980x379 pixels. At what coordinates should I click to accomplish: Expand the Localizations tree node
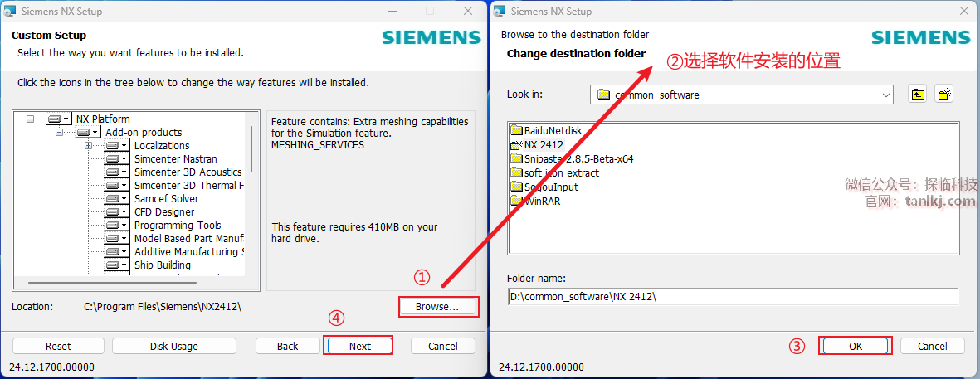tap(88, 146)
